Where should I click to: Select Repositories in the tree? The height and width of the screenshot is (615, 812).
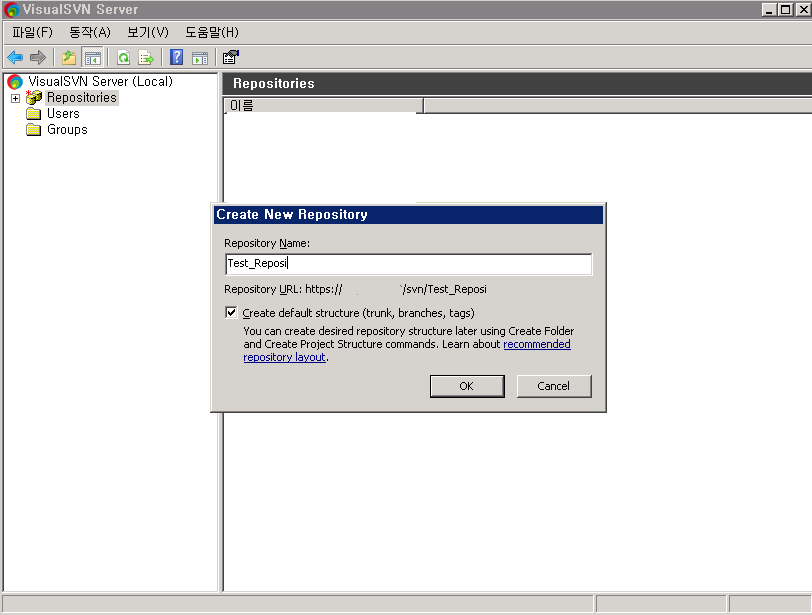82,97
